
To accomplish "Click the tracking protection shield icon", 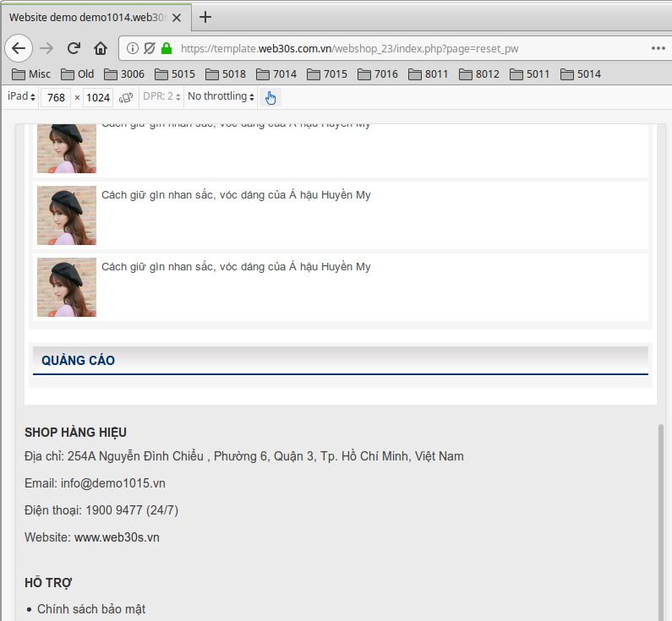I will coord(149,48).
